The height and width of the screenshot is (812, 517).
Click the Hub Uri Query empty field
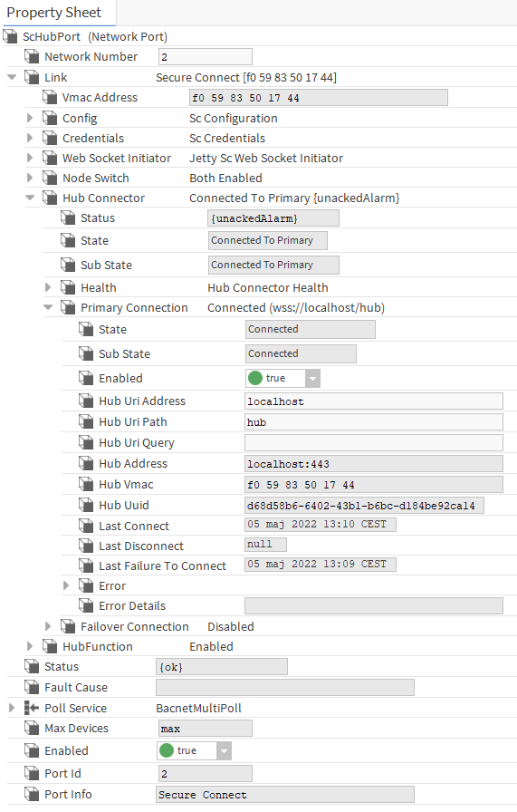point(374,443)
